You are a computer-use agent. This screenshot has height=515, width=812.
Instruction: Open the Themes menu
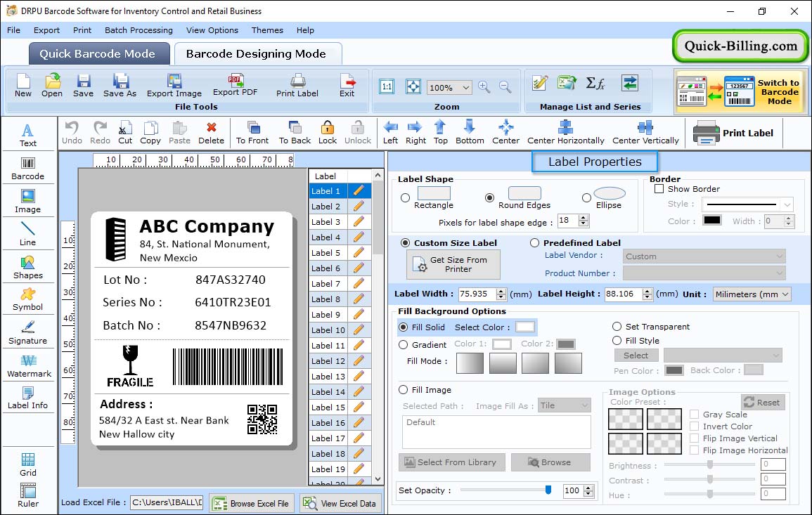click(267, 30)
